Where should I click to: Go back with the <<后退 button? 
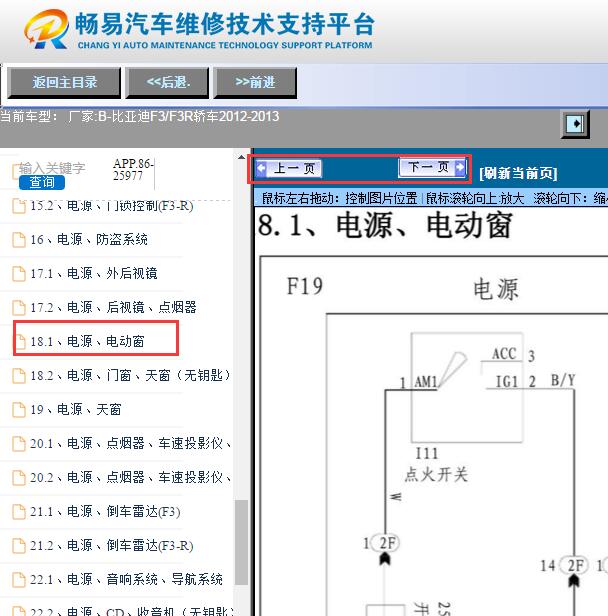pyautogui.click(x=167, y=82)
